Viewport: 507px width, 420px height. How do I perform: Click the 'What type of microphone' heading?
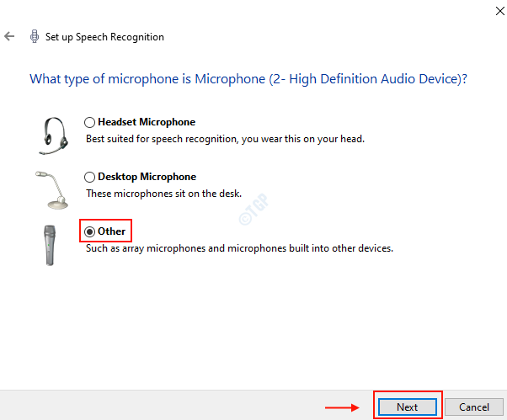[x=248, y=79]
